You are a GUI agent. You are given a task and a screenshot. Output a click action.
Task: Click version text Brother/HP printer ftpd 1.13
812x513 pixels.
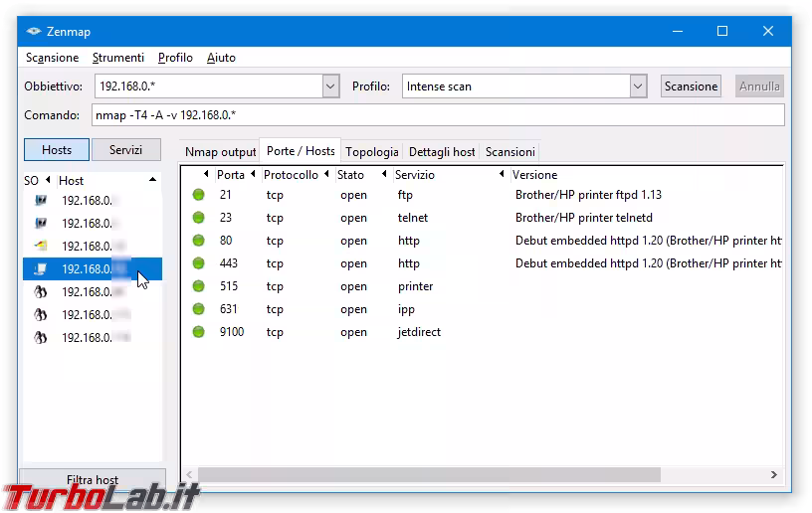click(x=588, y=195)
